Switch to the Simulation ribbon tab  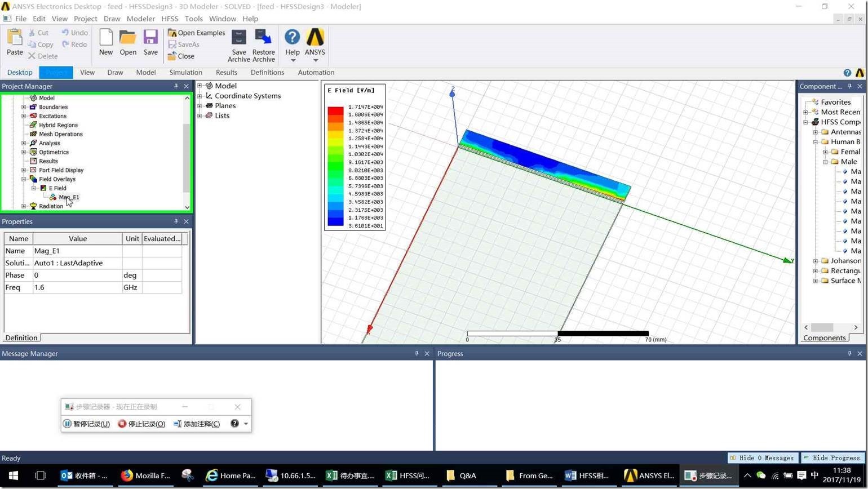point(185,73)
